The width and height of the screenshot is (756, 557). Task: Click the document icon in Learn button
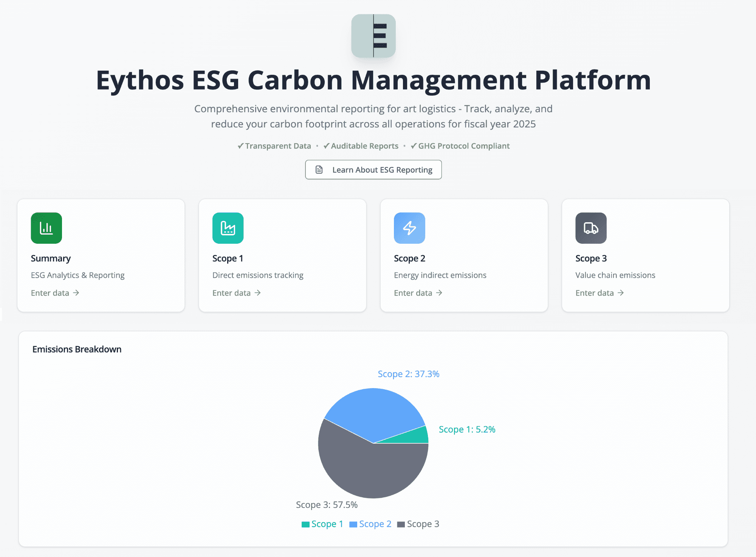[319, 170]
